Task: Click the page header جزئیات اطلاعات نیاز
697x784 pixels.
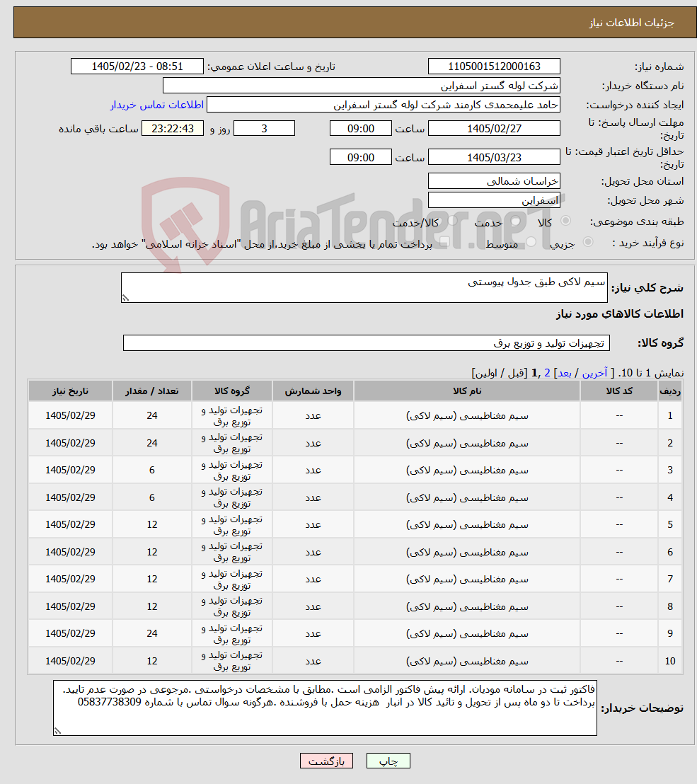Action: pos(631,23)
